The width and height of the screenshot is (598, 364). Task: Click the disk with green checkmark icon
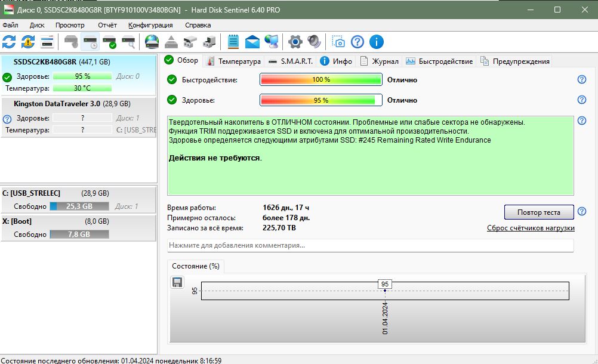[x=110, y=42]
